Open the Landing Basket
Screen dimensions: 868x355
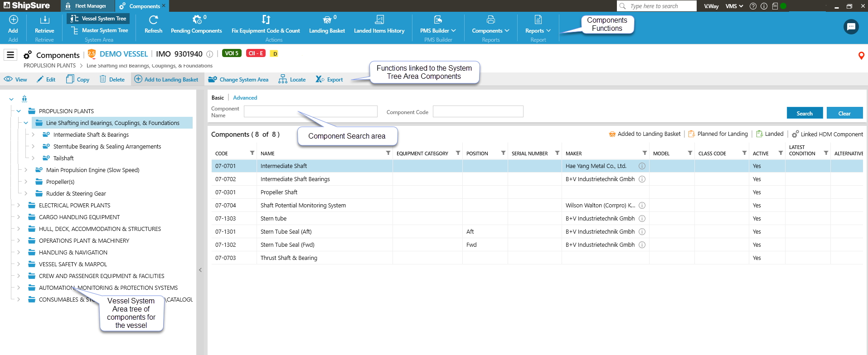[x=327, y=24]
